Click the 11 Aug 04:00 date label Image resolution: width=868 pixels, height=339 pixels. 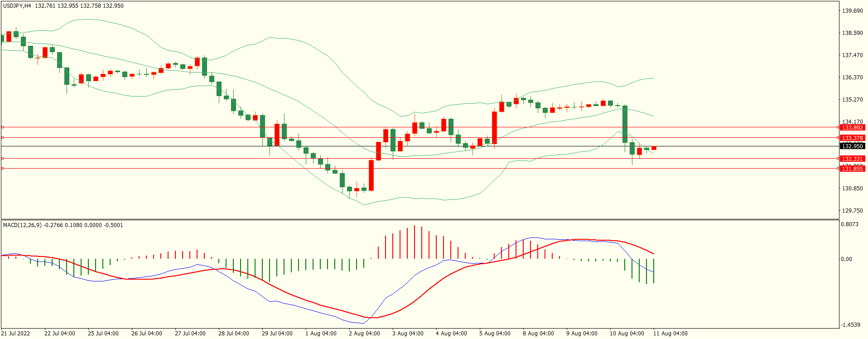tap(670, 334)
